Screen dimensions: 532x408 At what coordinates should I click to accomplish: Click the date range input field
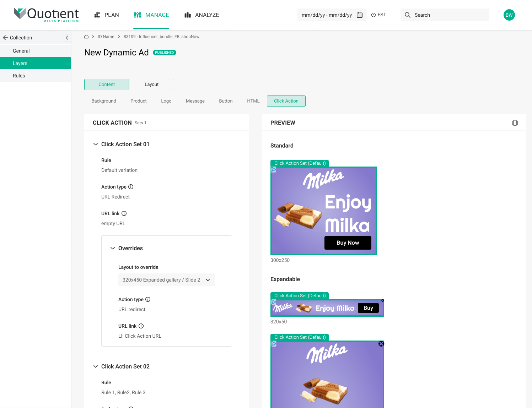(332, 15)
